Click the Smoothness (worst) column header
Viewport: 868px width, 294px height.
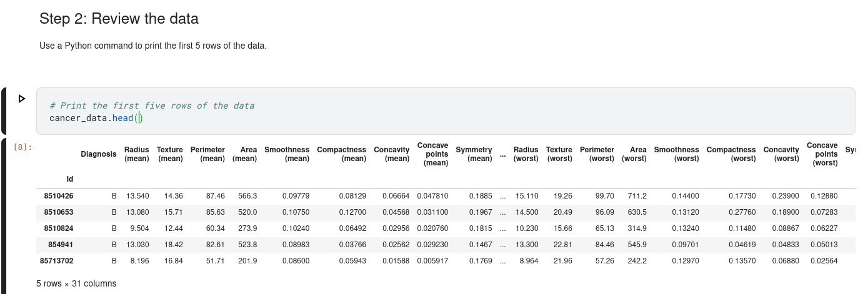[676, 154]
